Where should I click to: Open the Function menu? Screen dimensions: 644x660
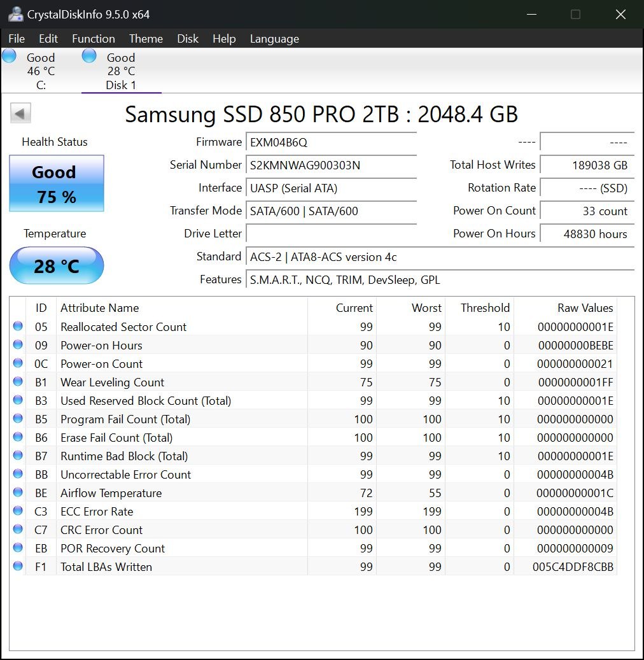tap(93, 39)
